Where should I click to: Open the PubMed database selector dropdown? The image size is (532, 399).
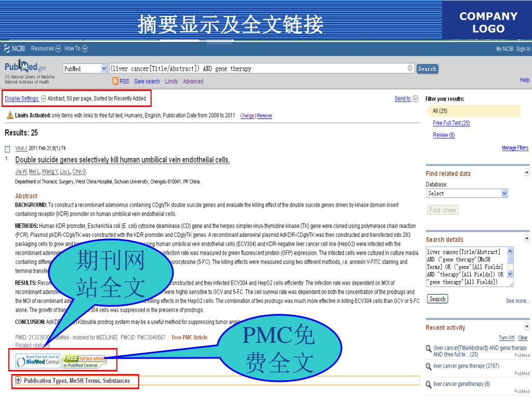(85, 69)
